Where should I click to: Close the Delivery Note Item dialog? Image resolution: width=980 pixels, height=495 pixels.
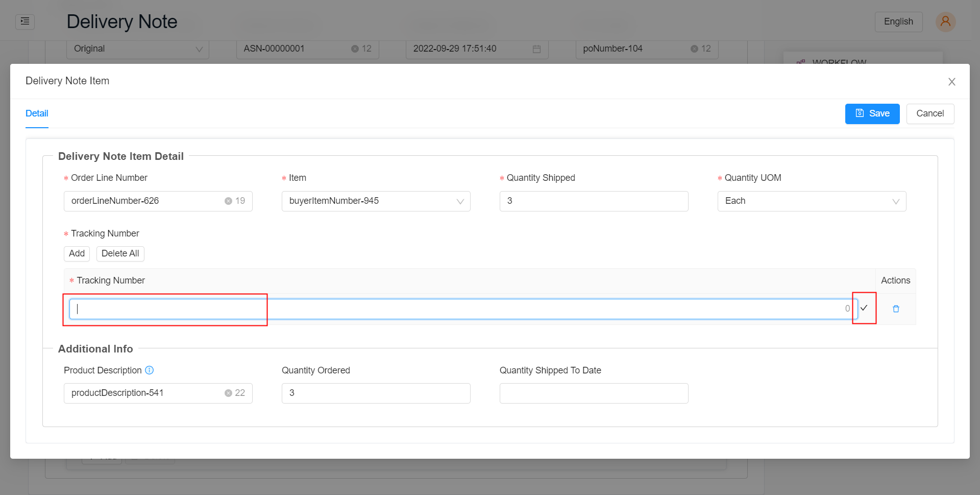coord(951,81)
